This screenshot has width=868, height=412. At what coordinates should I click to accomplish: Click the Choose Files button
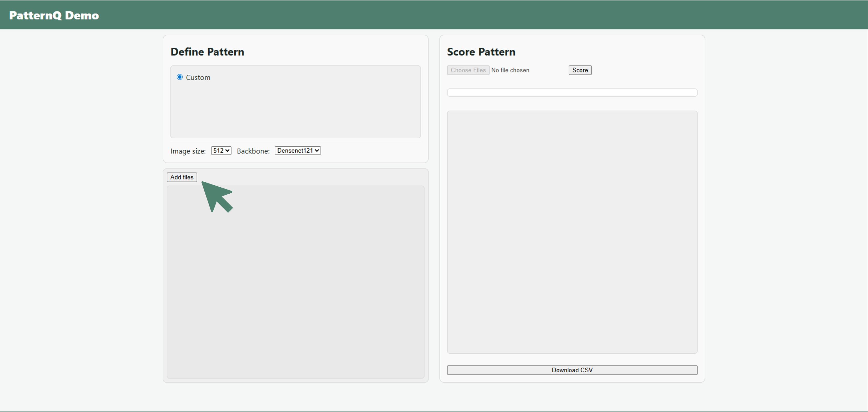point(468,70)
